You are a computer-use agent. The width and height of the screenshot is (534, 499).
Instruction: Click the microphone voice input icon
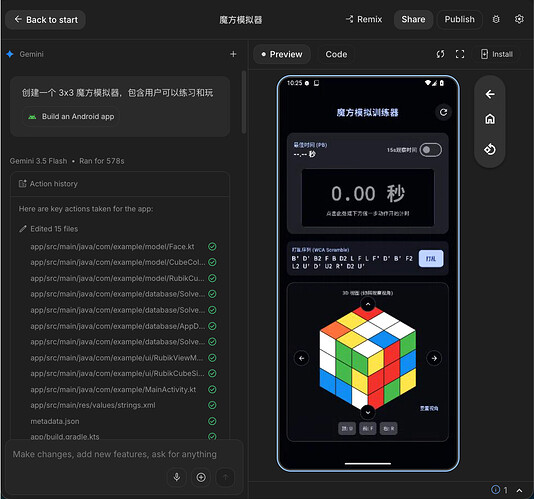pyautogui.click(x=176, y=477)
